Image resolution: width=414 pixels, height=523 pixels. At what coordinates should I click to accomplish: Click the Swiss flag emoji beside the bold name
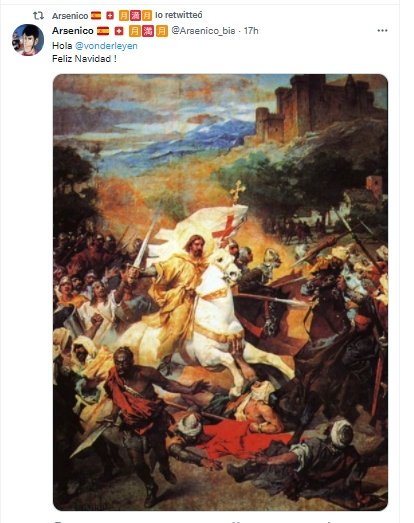pyautogui.click(x=119, y=31)
